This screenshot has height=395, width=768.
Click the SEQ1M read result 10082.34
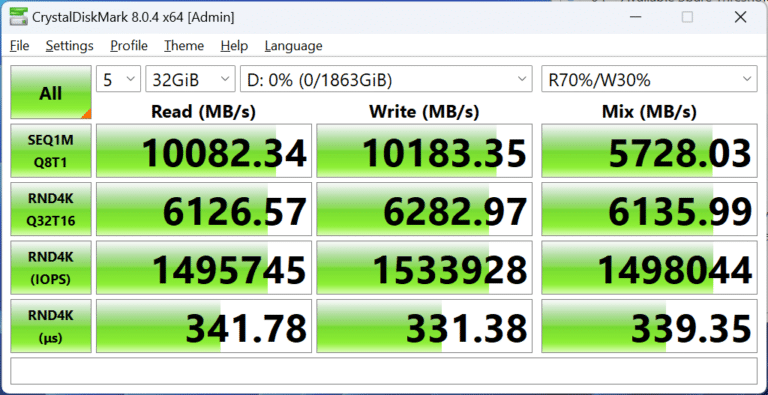[x=204, y=150]
